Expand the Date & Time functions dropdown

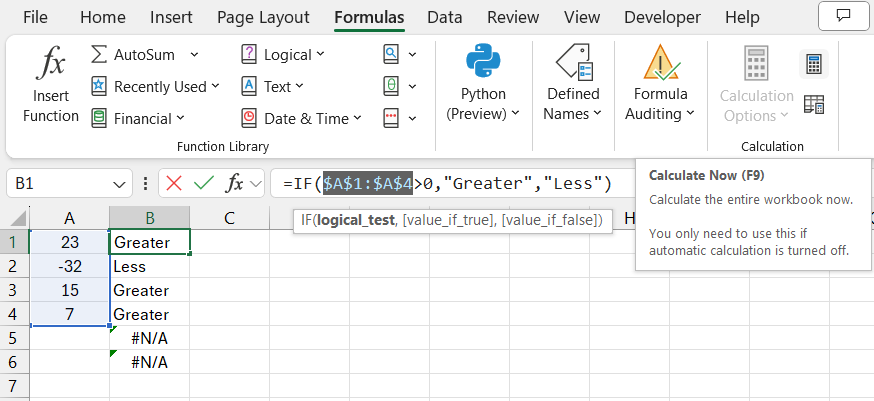click(301, 118)
